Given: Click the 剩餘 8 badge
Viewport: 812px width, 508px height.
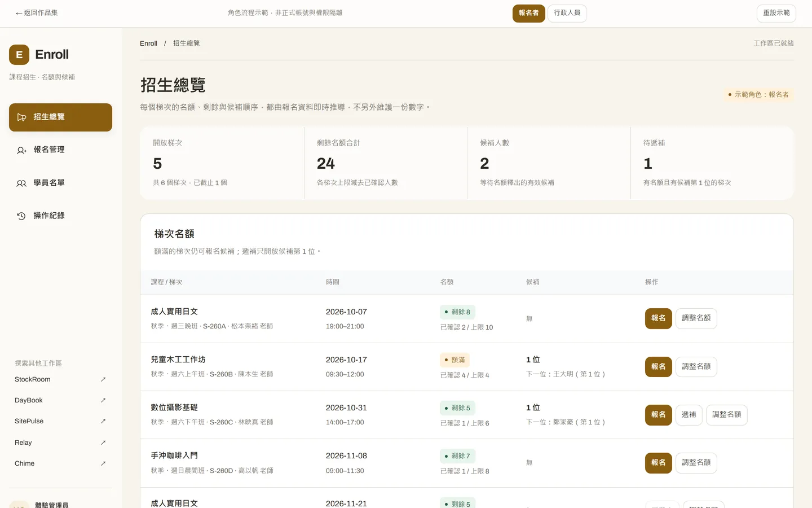Looking at the screenshot, I should (x=457, y=312).
